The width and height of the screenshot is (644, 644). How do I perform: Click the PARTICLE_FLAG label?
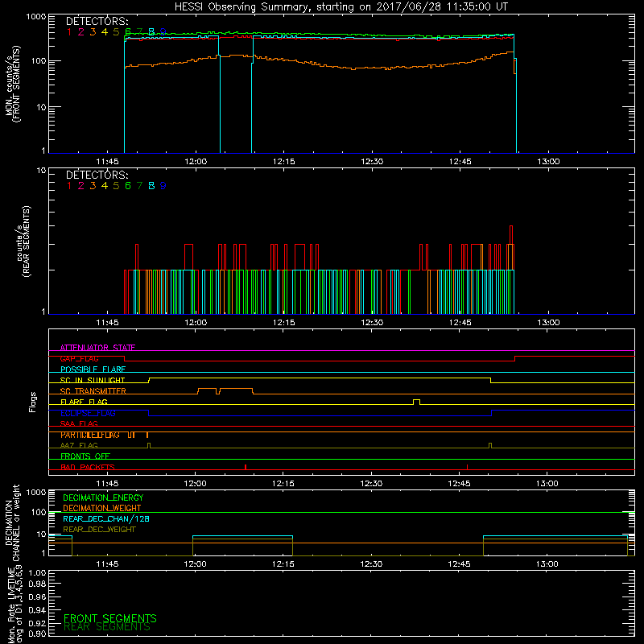[90, 435]
